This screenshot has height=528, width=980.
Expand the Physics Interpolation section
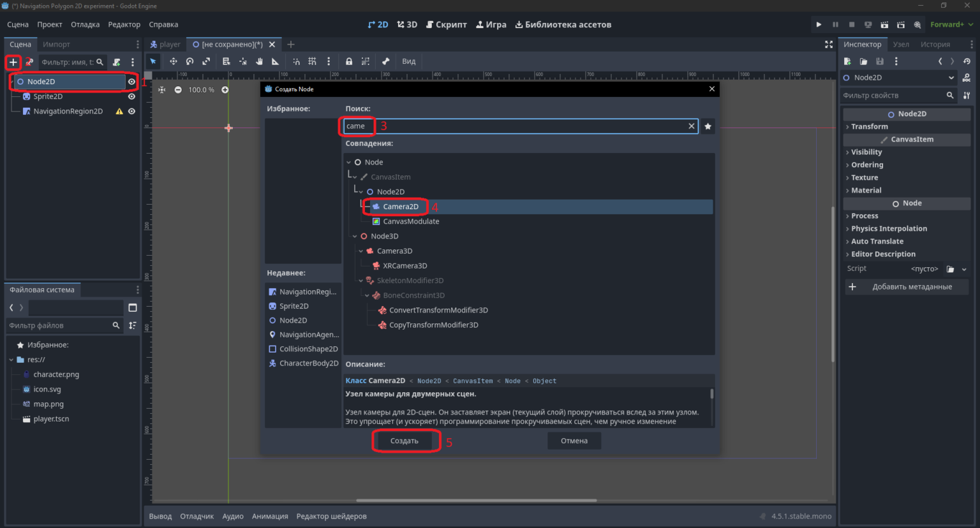point(906,228)
